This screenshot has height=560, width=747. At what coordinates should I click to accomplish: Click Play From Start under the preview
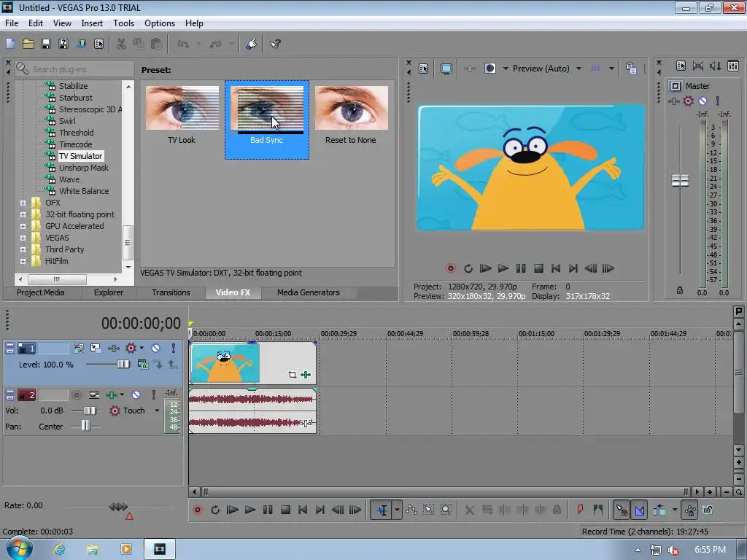485,268
